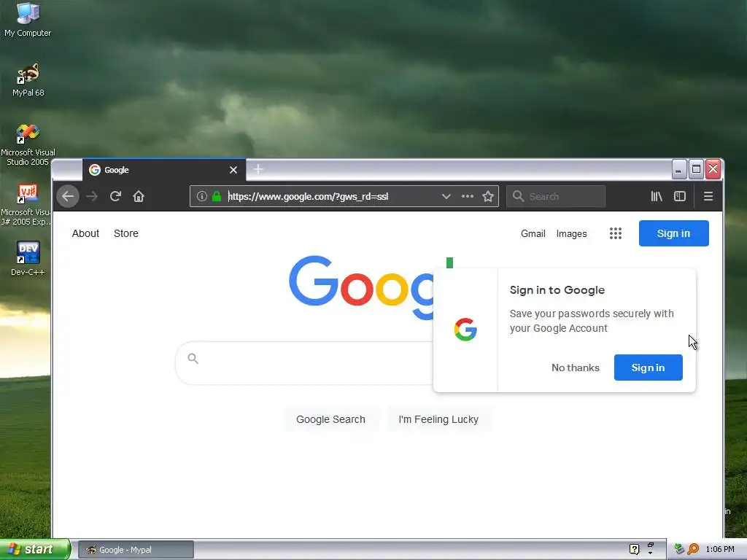Click the top-right Sign in button
Image resolution: width=747 pixels, height=560 pixels.
673,233
